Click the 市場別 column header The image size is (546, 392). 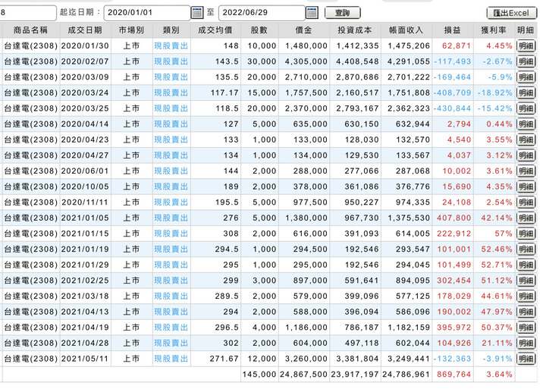point(131,30)
